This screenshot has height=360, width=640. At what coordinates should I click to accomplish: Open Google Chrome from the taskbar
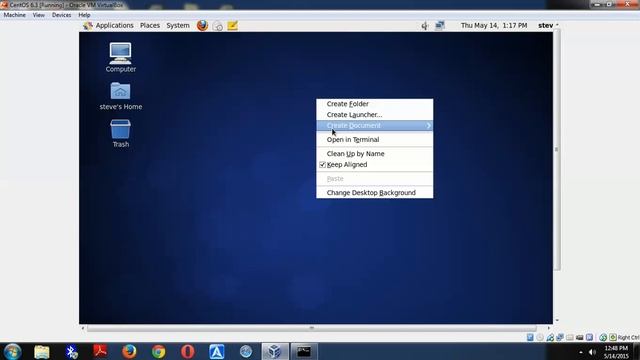point(159,351)
